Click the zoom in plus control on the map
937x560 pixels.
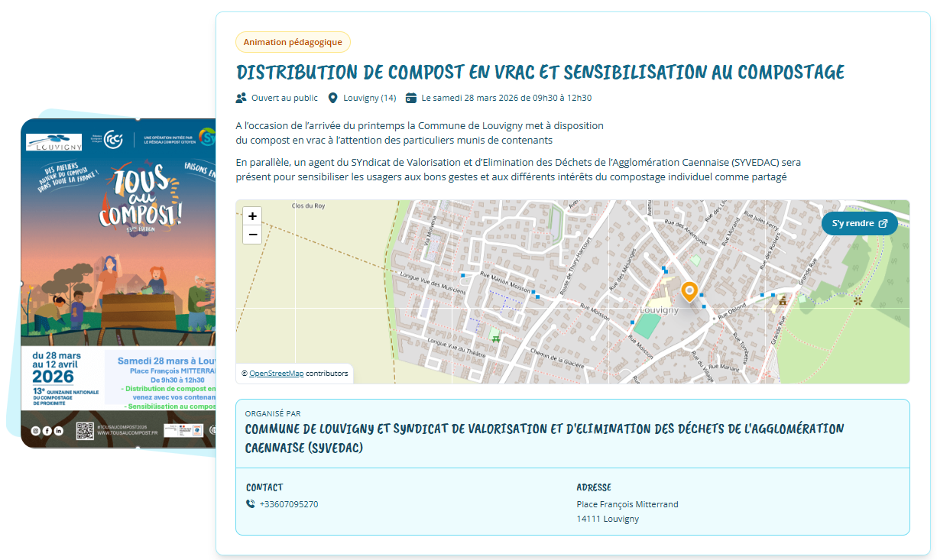[252, 216]
